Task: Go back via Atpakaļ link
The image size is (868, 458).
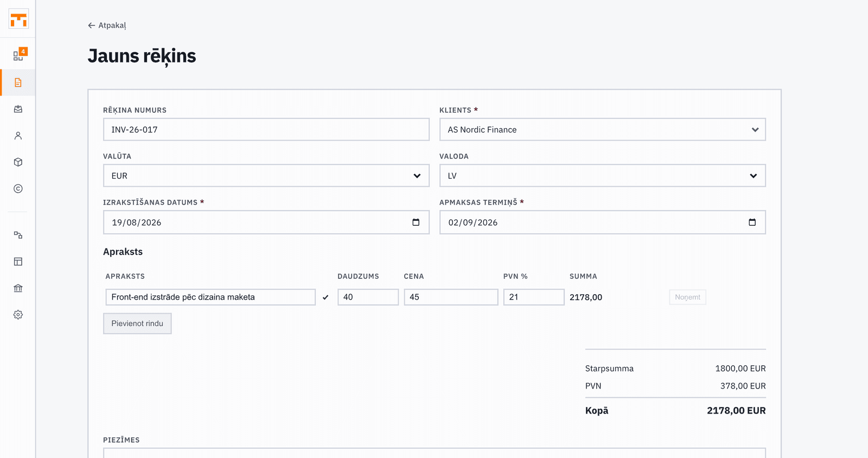Action: (x=107, y=26)
